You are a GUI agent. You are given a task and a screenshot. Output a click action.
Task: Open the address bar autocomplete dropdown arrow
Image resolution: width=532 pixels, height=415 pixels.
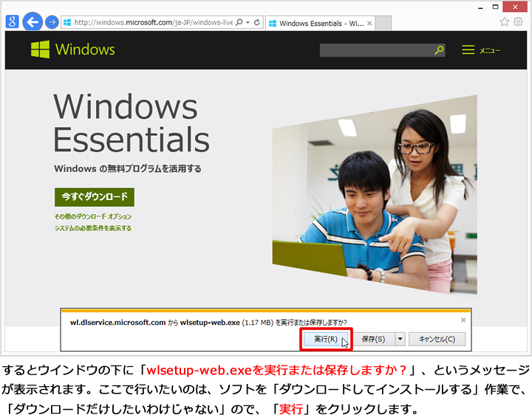pyautogui.click(x=248, y=22)
